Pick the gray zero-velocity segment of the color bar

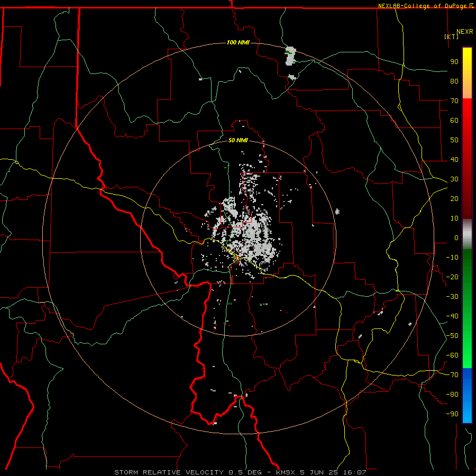point(467,234)
